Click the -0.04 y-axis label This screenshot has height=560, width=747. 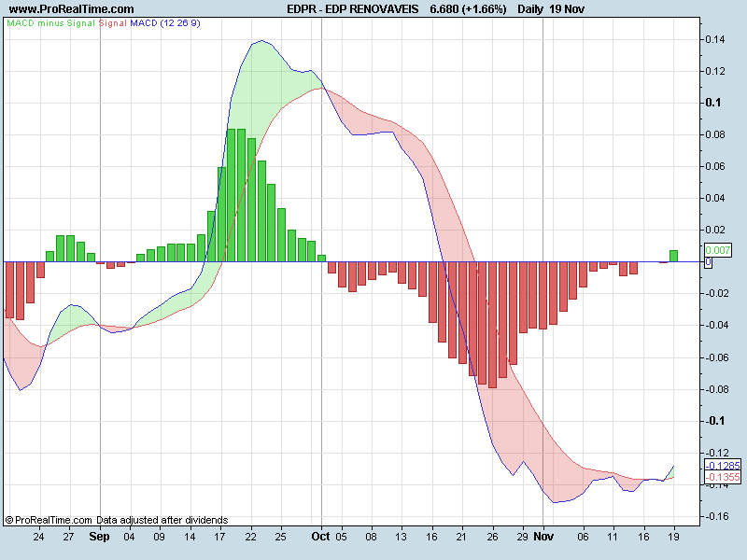[x=716, y=325]
